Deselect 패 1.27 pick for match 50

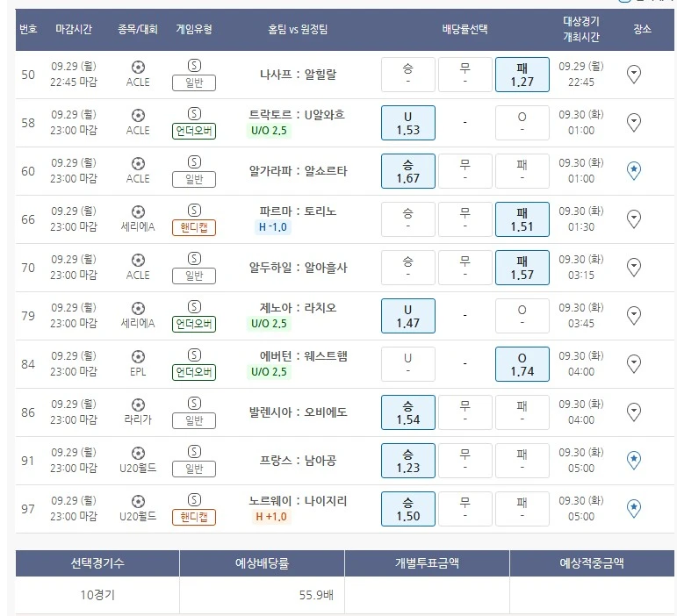tap(522, 75)
